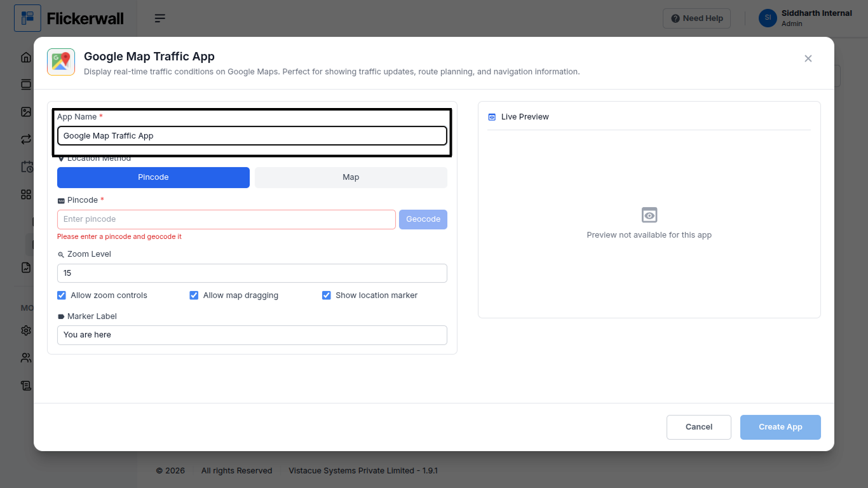
Task: Click the '© 2026' footer text
Action: click(x=170, y=471)
